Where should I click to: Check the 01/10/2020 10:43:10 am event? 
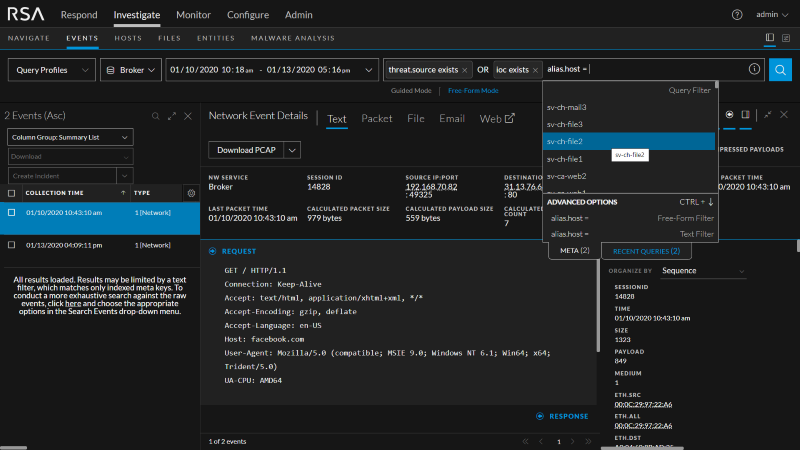[x=12, y=213]
